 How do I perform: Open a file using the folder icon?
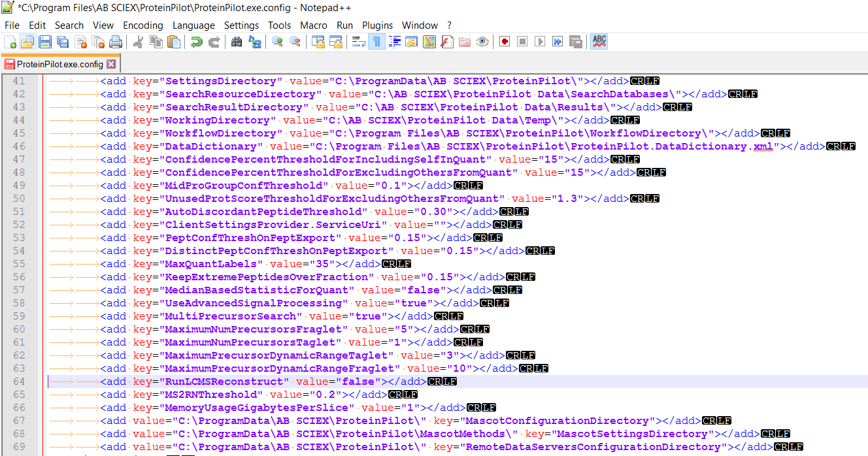(27, 42)
